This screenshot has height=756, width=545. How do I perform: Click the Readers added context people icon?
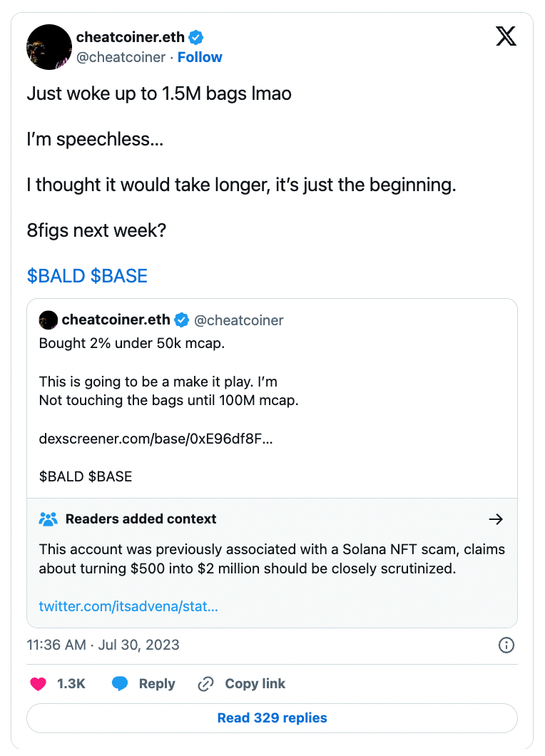click(x=48, y=519)
